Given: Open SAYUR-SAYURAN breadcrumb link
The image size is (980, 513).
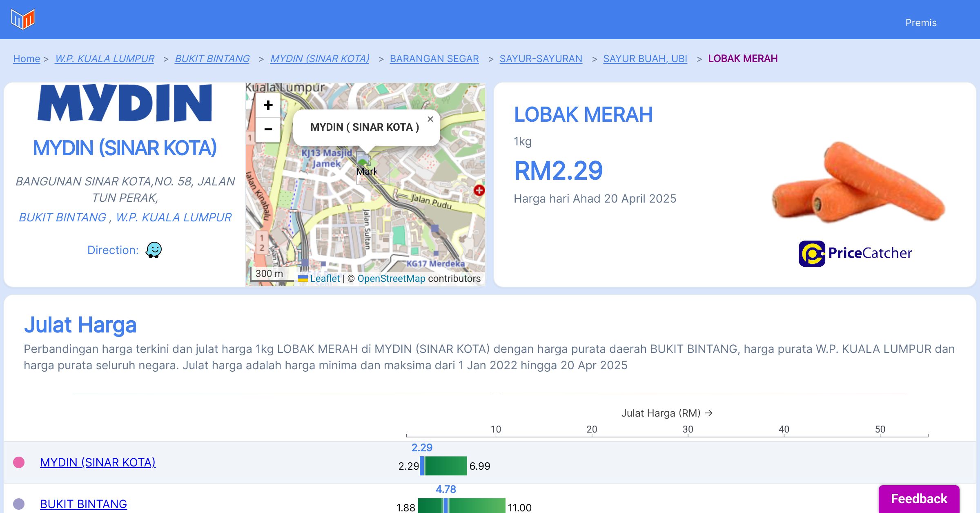Looking at the screenshot, I should 541,58.
